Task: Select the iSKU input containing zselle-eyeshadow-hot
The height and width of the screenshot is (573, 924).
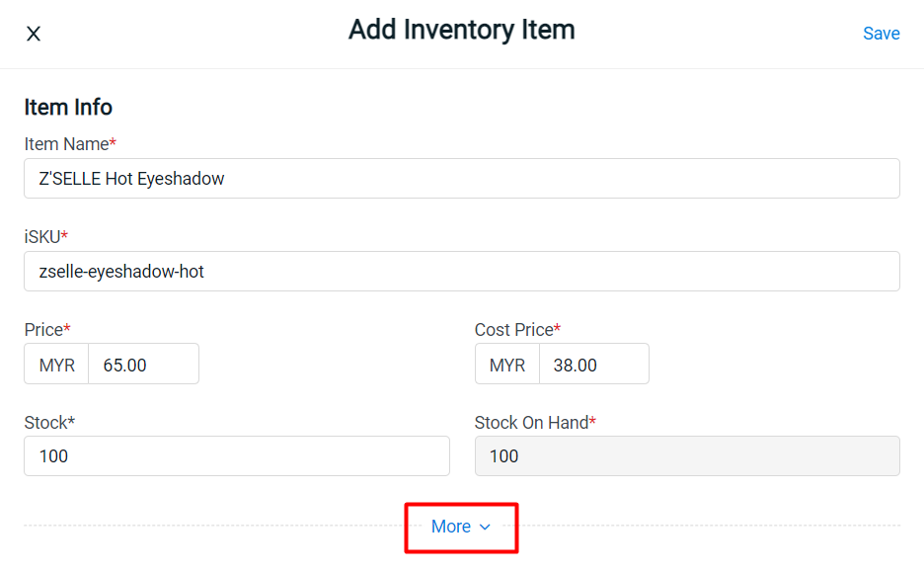Action: click(x=462, y=271)
